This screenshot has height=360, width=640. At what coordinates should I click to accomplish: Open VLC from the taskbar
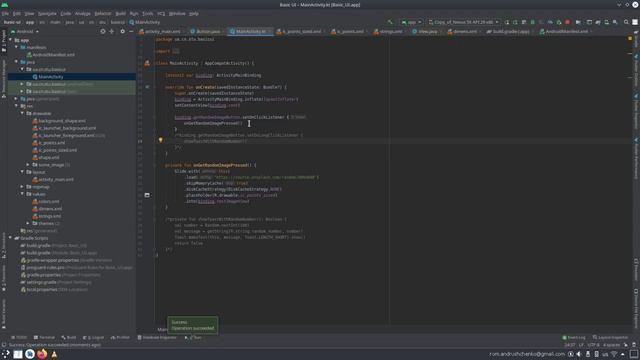[54, 354]
